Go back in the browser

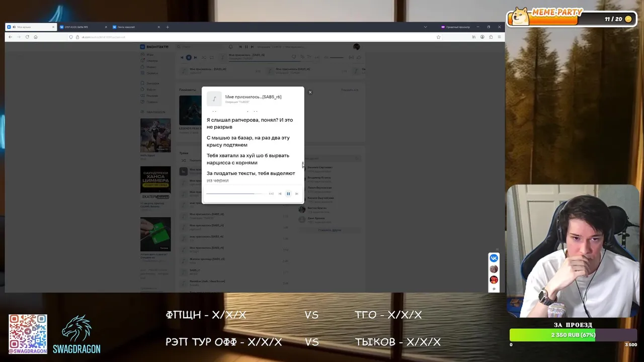(x=11, y=37)
